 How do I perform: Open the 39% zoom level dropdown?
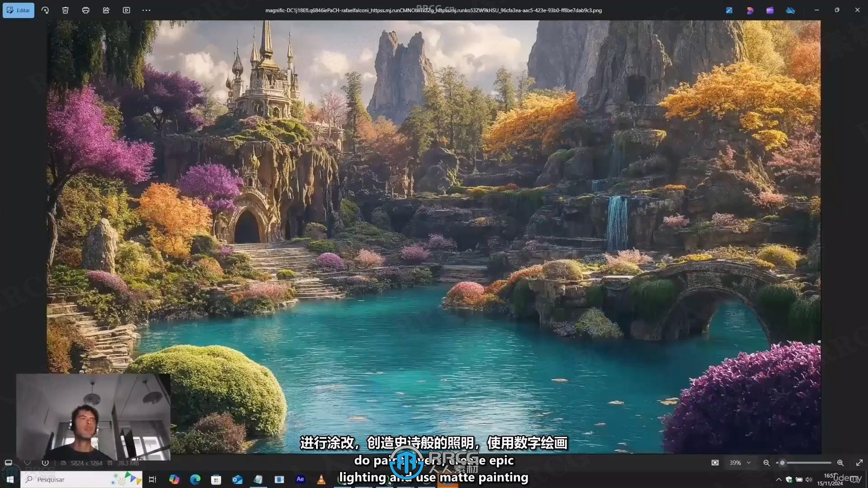coord(740,463)
